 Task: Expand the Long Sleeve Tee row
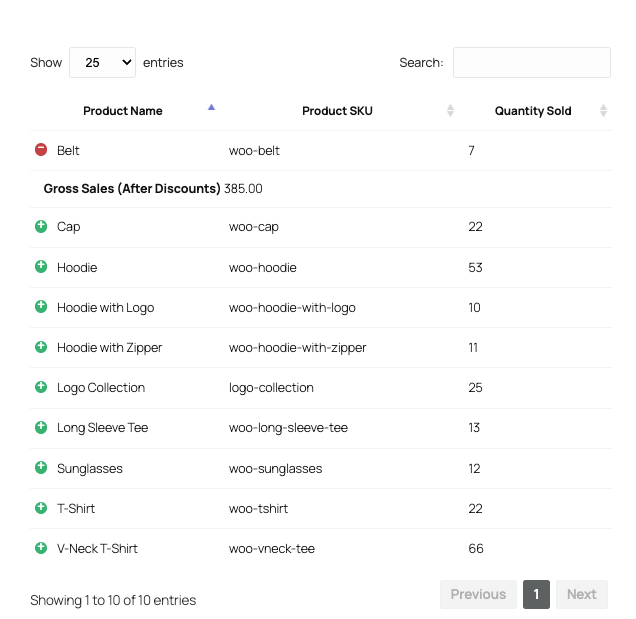pyautogui.click(x=41, y=427)
